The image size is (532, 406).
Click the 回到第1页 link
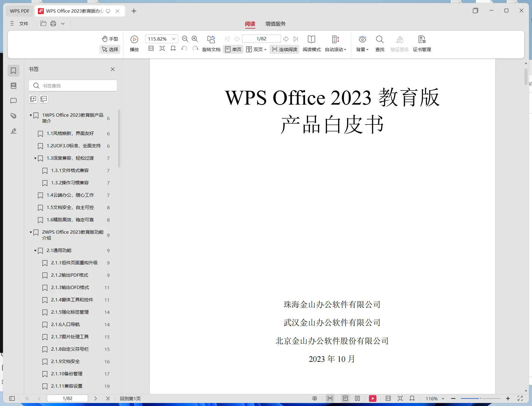(x=130, y=398)
